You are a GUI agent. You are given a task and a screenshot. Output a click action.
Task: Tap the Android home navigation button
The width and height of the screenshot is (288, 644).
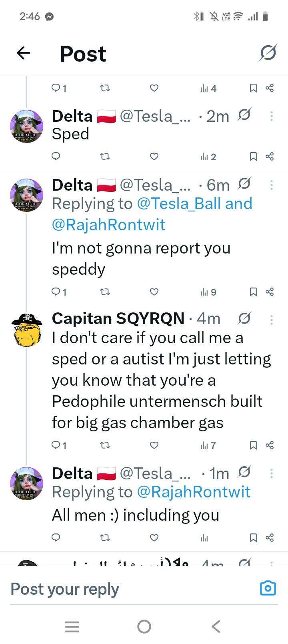144,626
